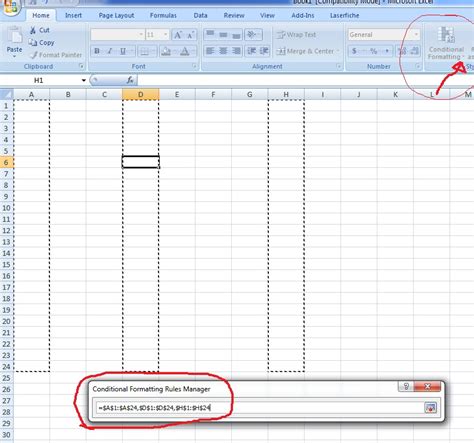Open the font name dropdown
This screenshot has width=474, height=443.
click(x=141, y=35)
